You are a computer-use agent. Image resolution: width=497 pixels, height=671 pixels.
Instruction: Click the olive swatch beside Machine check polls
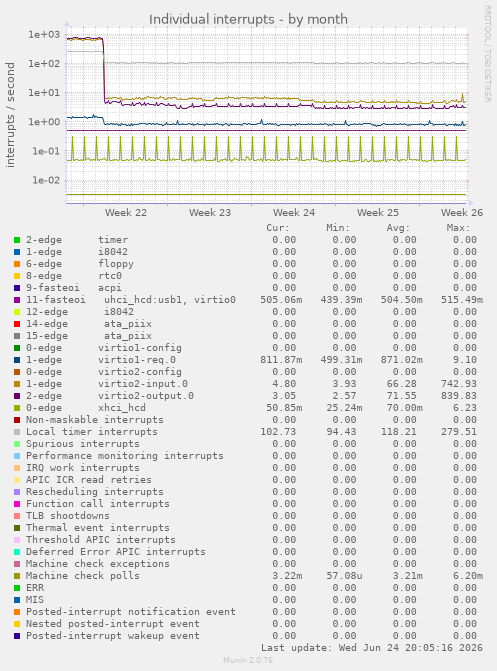tap(17, 576)
